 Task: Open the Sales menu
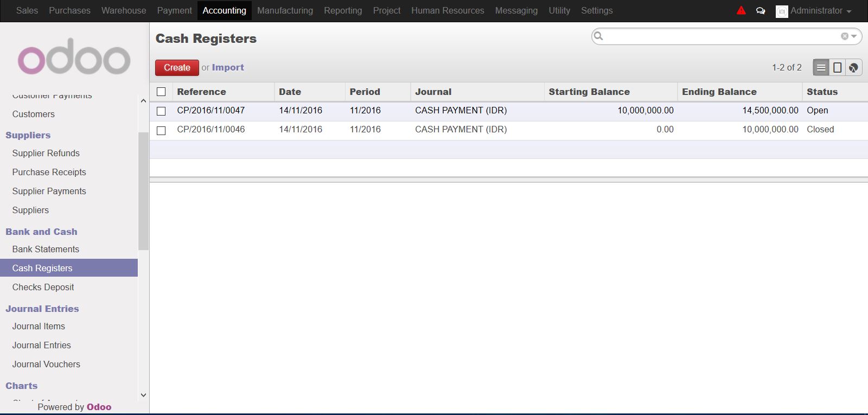(27, 10)
